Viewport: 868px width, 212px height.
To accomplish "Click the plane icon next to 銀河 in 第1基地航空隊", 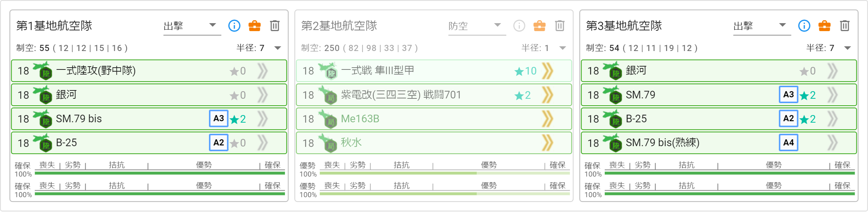I will [x=43, y=94].
